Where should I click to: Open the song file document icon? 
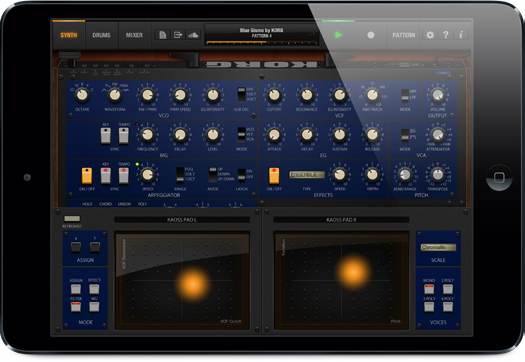(163, 35)
